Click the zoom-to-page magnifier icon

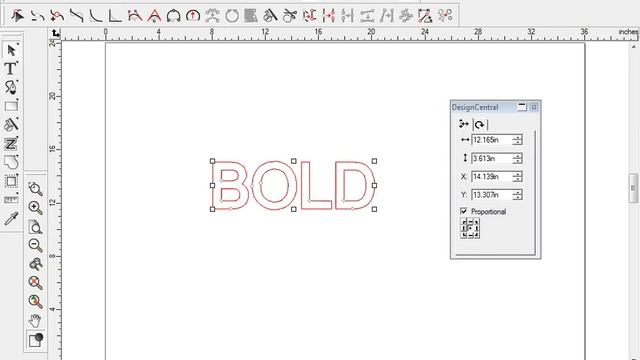pyautogui.click(x=36, y=227)
